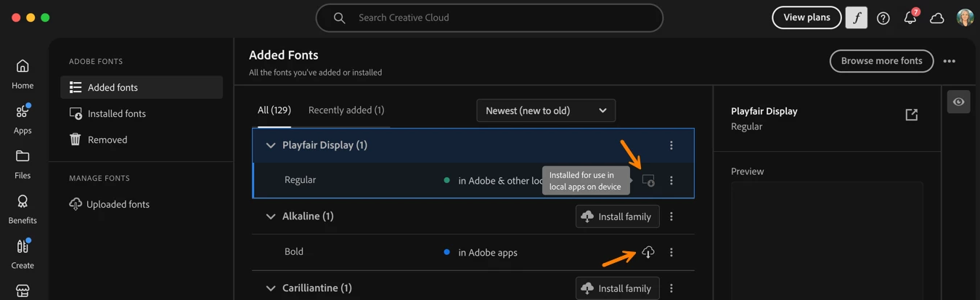
Task: Select the Alkaline Bold font row
Action: (473, 252)
